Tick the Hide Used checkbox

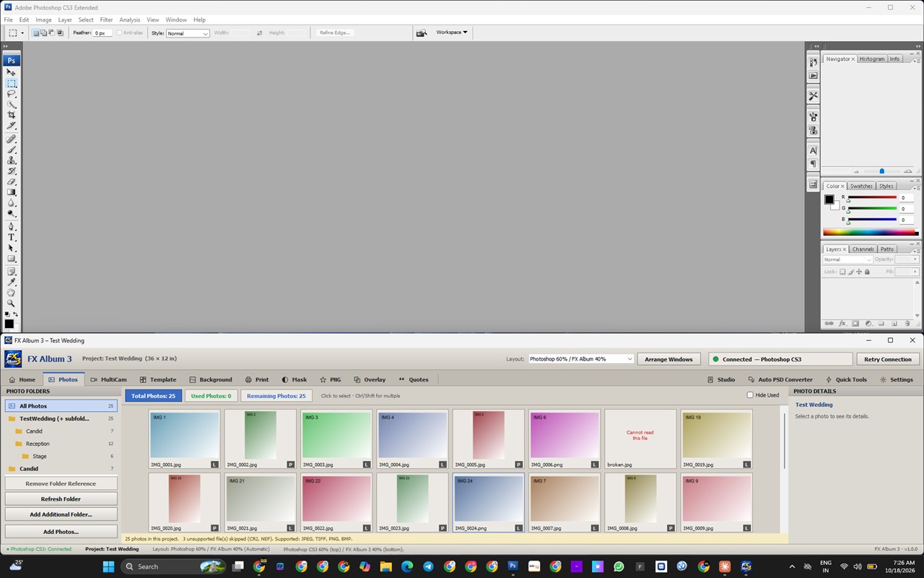[750, 395]
